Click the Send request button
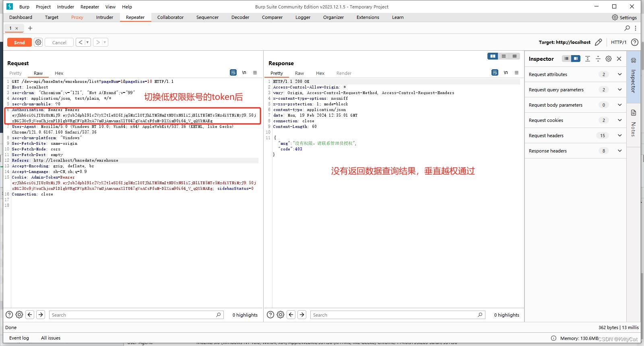644x346 pixels. point(19,42)
